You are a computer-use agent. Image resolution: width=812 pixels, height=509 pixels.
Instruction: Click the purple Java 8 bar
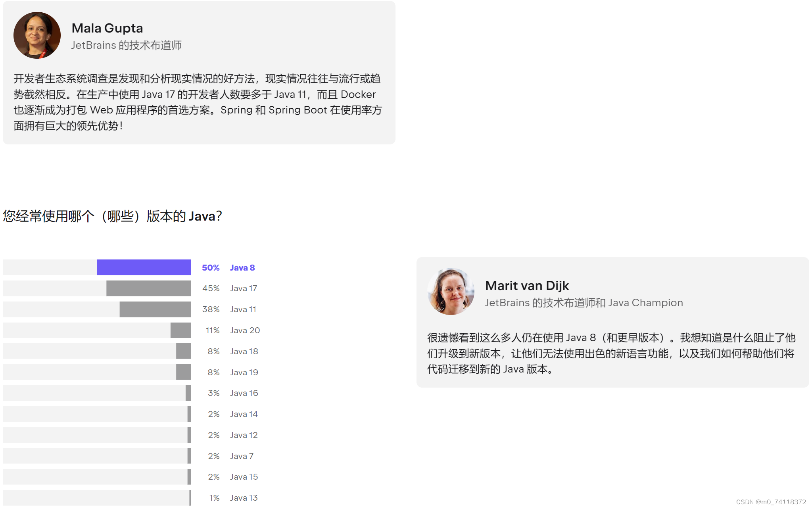pos(144,267)
